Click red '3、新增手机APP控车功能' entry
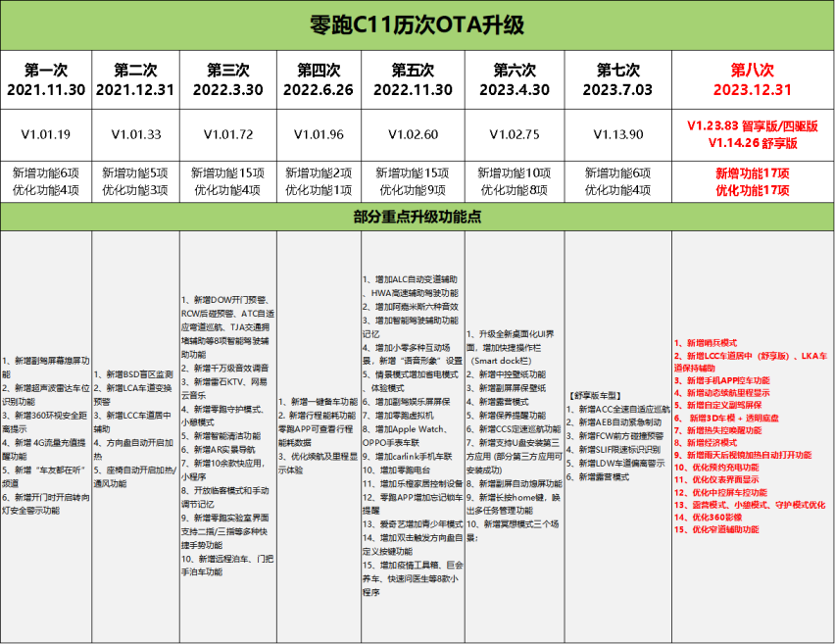This screenshot has width=835, height=644. 722,380
